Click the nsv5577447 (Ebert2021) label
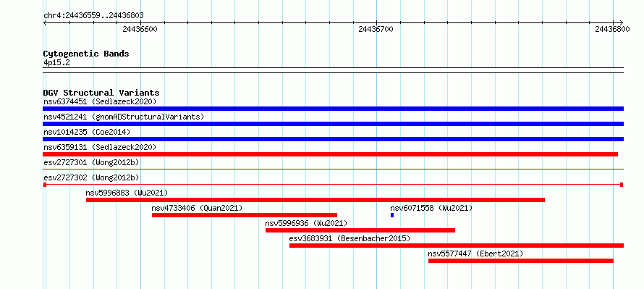The width and height of the screenshot is (644, 289). (475, 254)
